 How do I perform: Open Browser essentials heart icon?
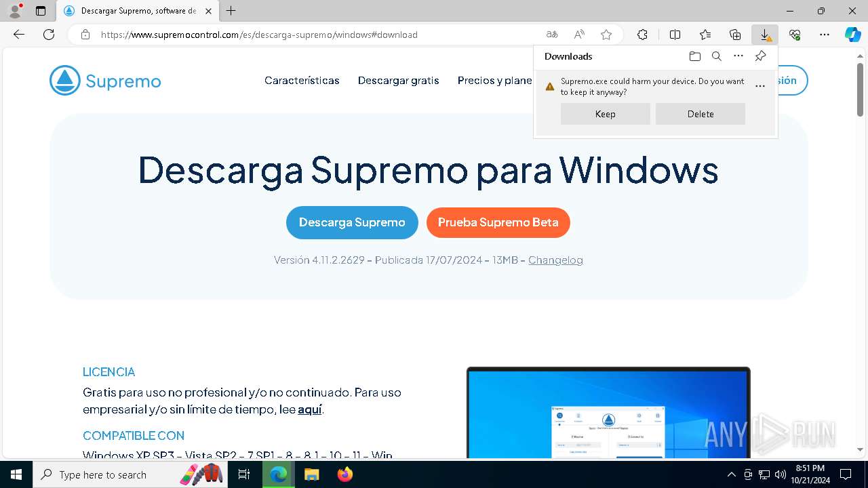tap(795, 35)
